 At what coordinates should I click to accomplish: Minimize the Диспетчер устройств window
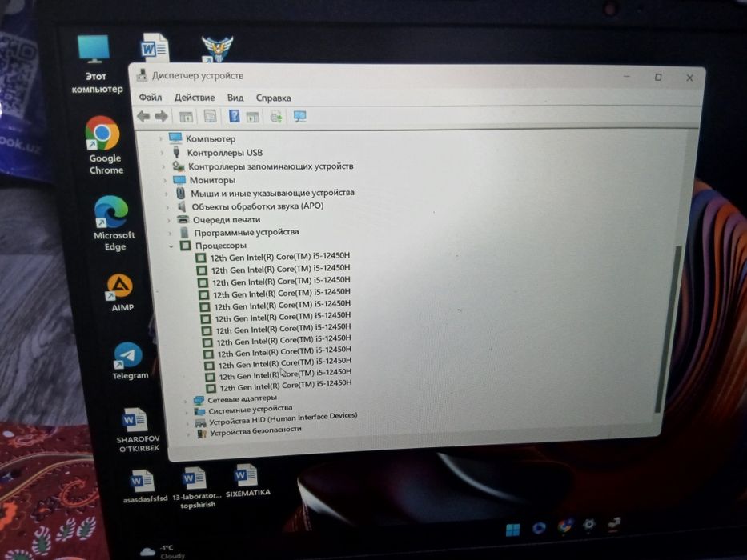(627, 76)
